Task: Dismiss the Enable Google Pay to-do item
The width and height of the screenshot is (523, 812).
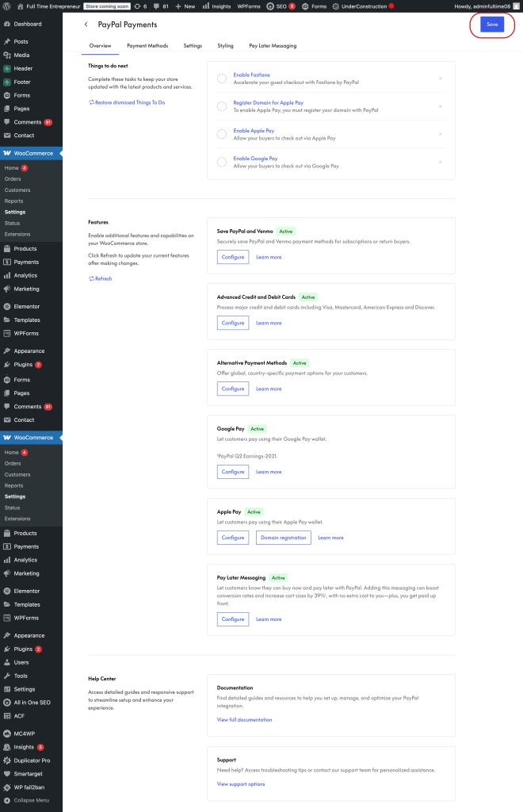Action: [441, 163]
